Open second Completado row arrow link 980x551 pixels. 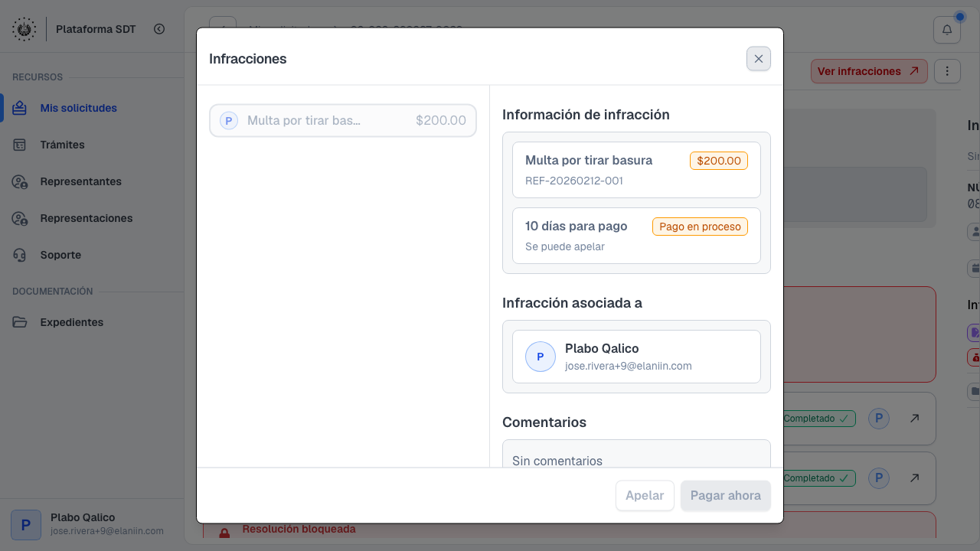[914, 478]
